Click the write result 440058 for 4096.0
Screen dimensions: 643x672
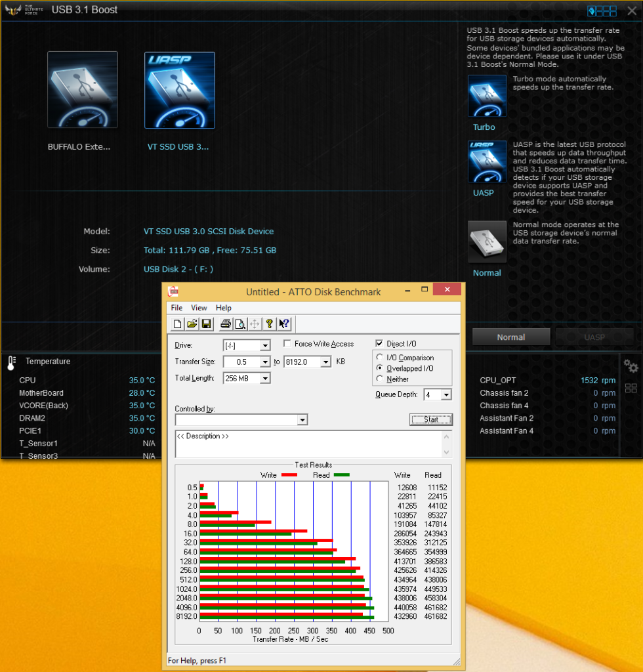pos(405,607)
